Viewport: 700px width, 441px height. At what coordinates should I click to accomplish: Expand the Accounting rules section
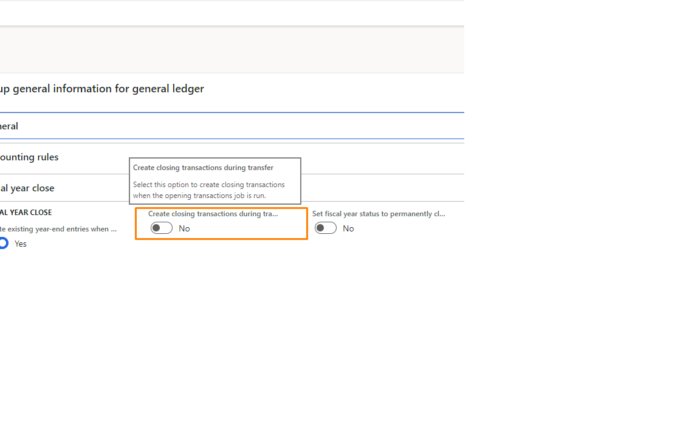[232, 157]
